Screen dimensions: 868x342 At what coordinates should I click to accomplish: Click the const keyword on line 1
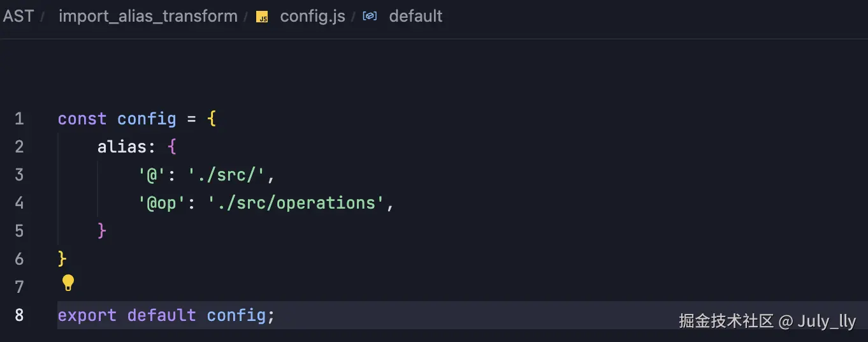tap(82, 119)
